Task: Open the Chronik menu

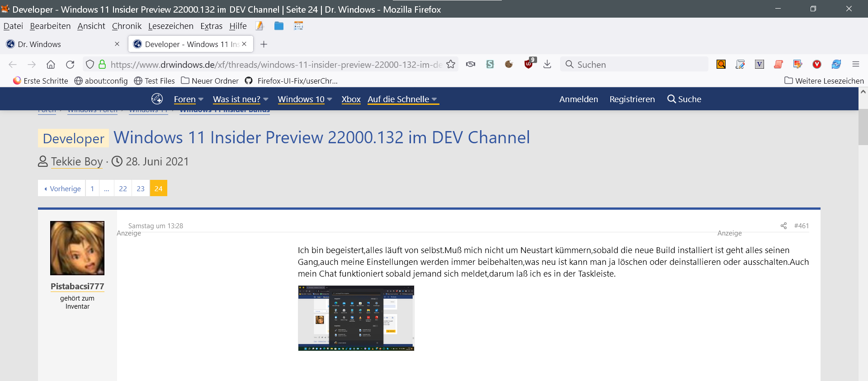Action: [127, 26]
